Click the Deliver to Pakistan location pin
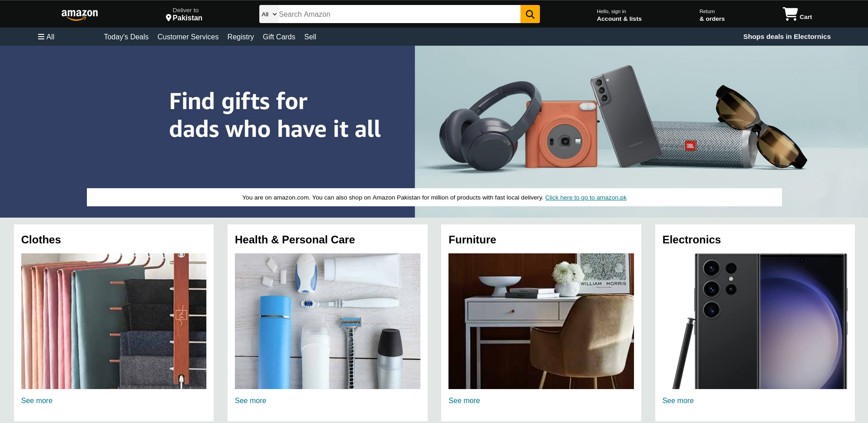 (168, 18)
